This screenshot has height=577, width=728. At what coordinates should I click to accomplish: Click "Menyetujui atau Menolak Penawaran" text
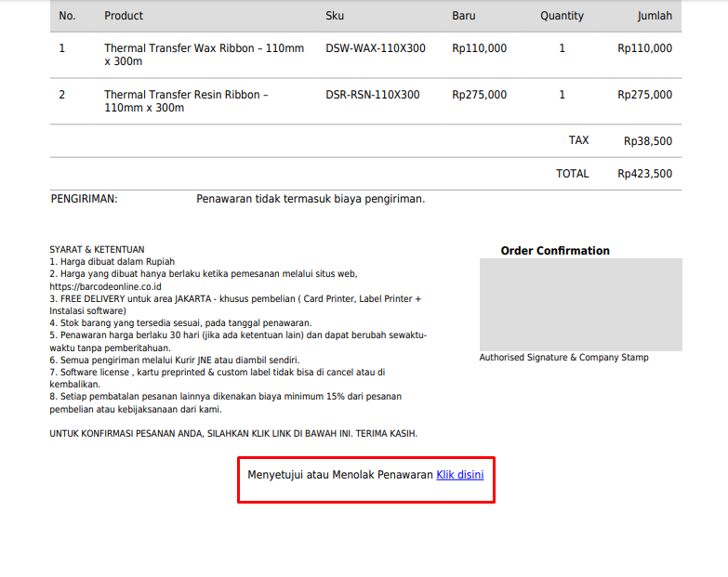click(339, 475)
